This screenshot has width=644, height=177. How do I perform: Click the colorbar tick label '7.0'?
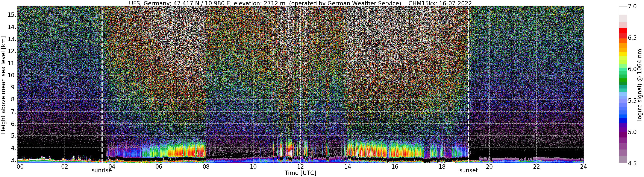click(632, 6)
